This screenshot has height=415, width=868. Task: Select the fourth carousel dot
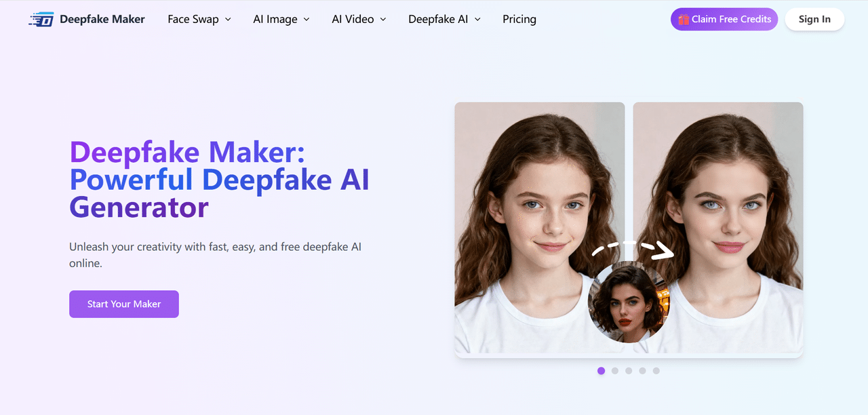pyautogui.click(x=642, y=371)
